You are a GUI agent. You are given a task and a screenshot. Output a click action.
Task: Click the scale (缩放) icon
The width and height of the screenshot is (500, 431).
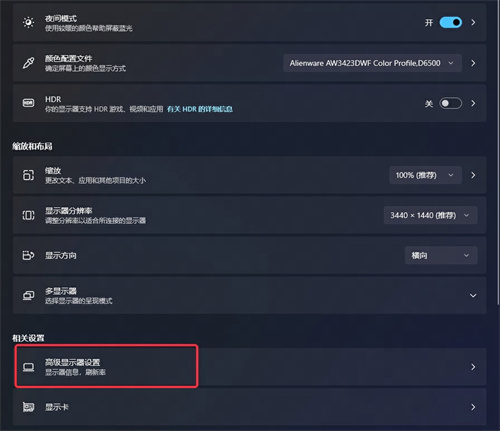click(x=28, y=175)
